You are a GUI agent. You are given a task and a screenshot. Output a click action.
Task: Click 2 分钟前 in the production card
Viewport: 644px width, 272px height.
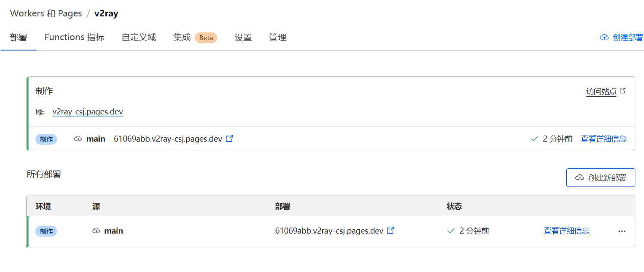click(x=558, y=139)
